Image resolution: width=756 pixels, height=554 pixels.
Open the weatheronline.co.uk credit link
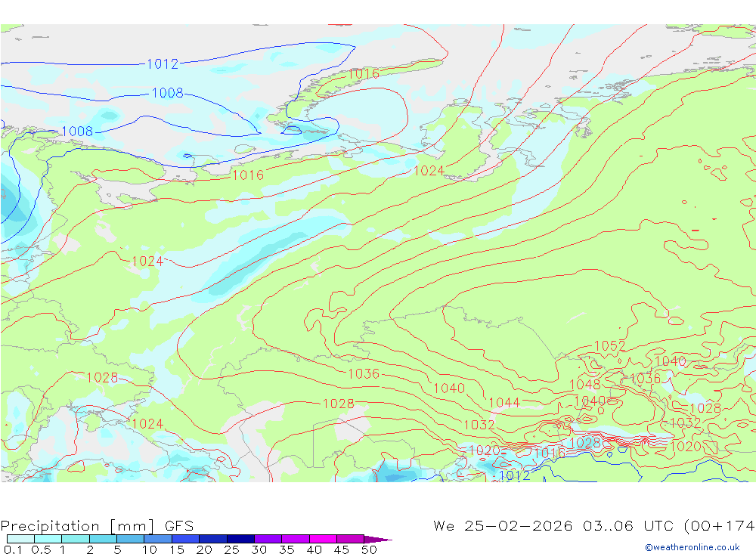[692, 547]
